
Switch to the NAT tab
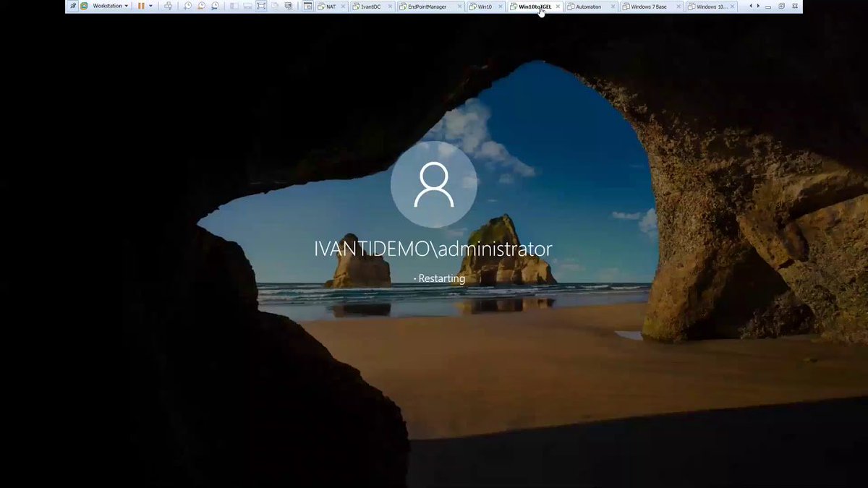331,7
